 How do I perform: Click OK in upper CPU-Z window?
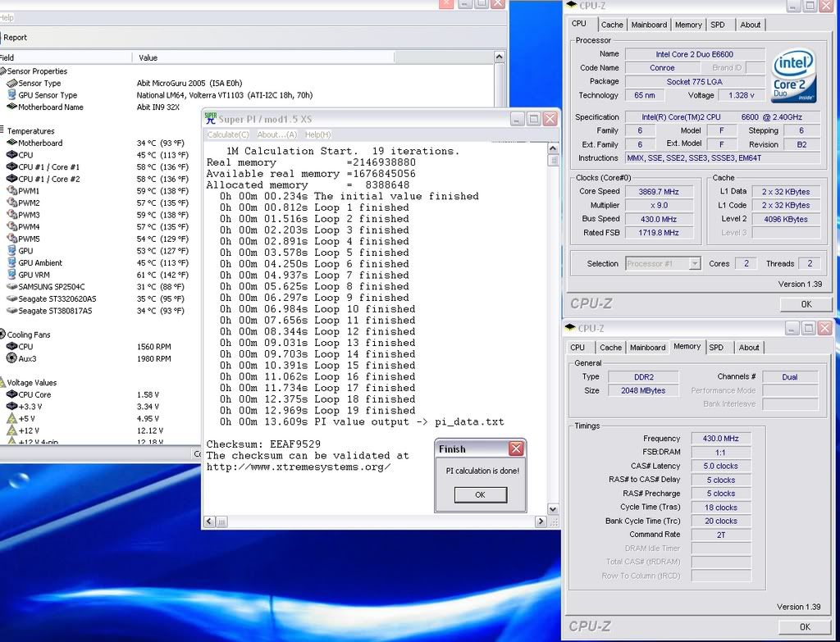(806, 304)
